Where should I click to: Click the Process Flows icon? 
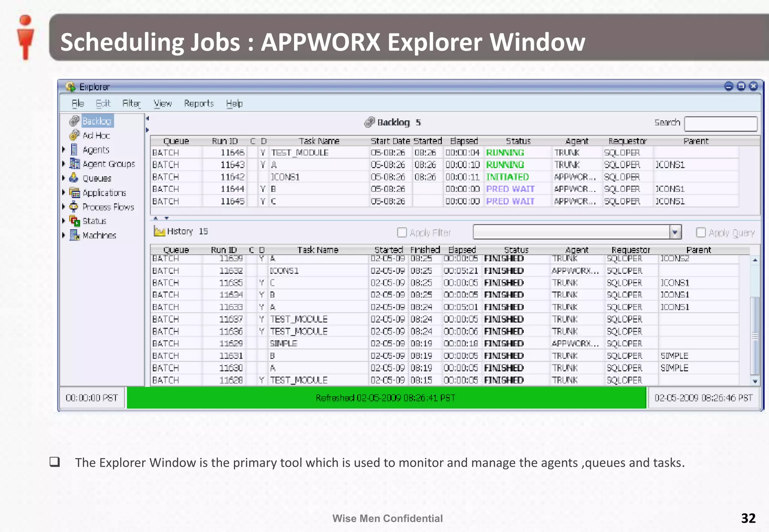point(74,207)
